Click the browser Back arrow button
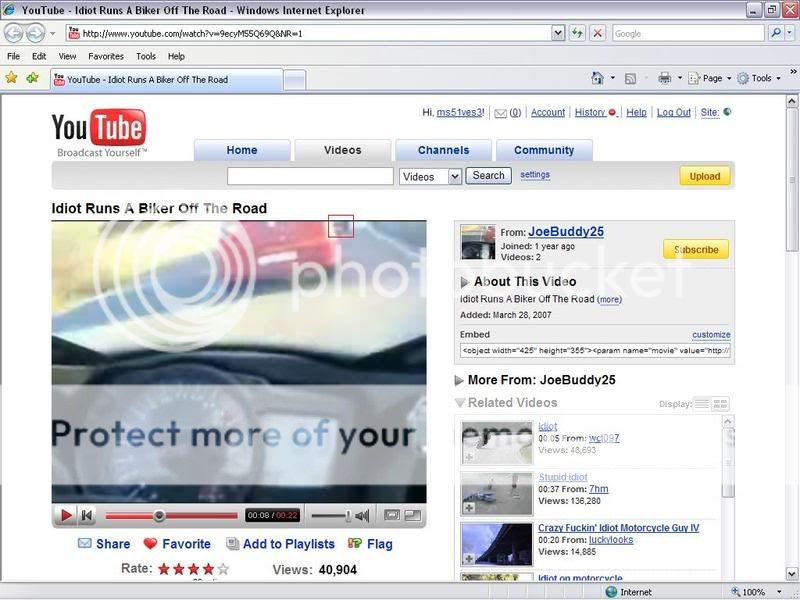 pyautogui.click(x=15, y=33)
